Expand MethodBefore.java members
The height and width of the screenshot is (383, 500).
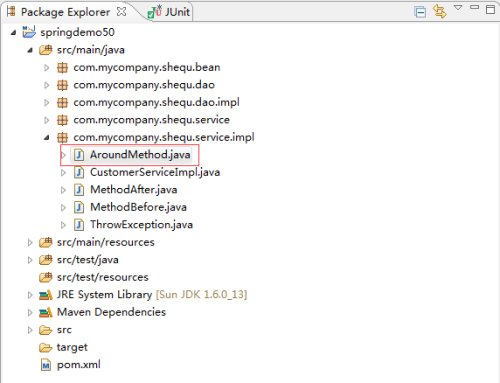point(63,208)
